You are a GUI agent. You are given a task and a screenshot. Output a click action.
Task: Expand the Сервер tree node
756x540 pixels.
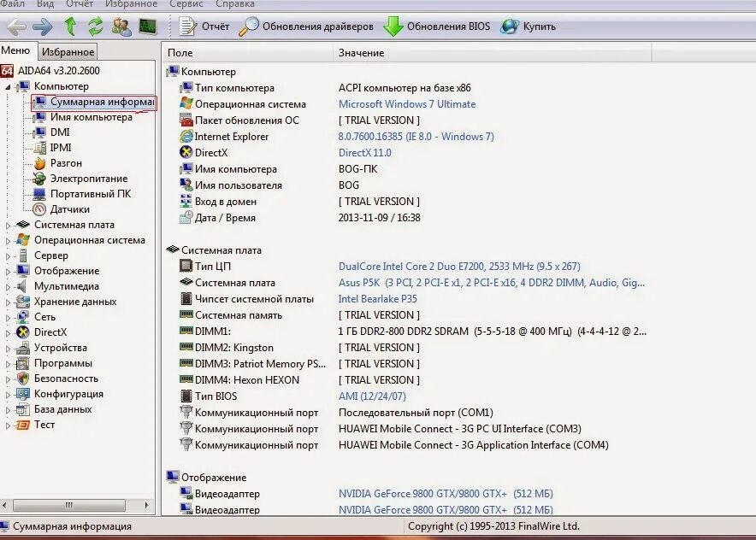(8, 256)
